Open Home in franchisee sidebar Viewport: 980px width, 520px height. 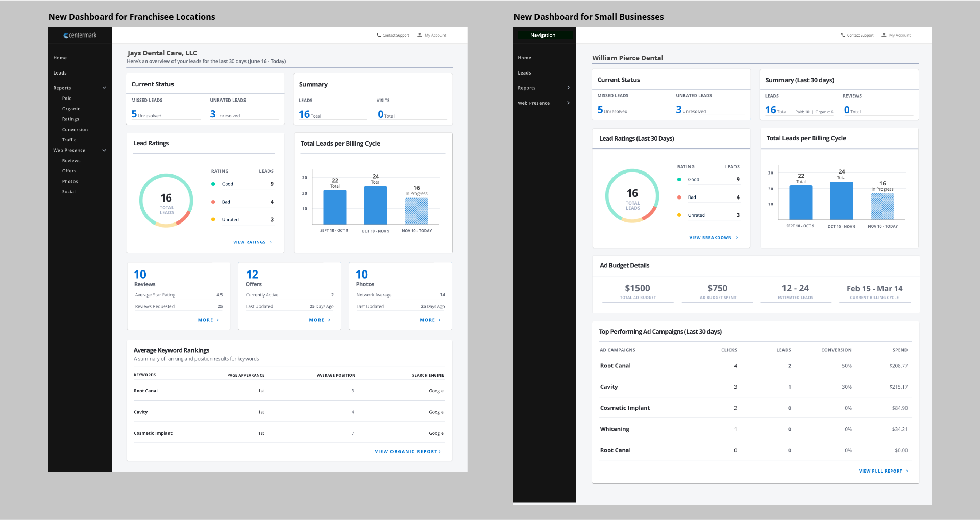[60, 58]
